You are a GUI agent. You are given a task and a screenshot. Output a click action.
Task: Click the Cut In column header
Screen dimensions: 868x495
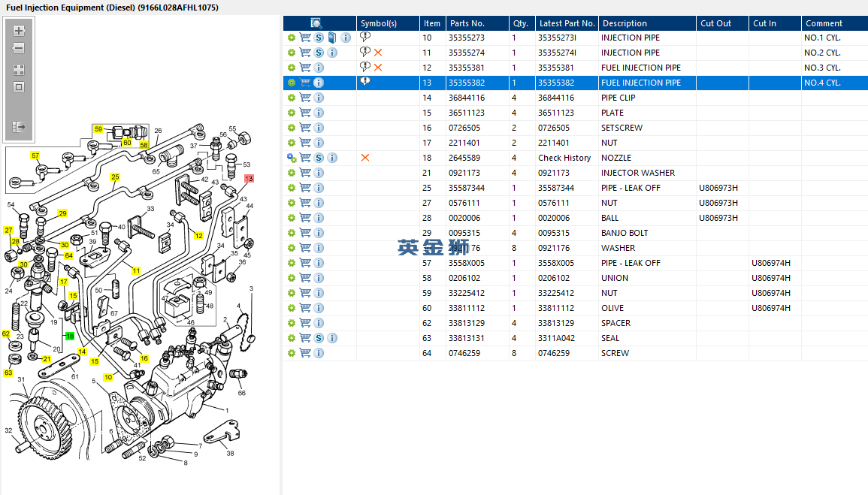pos(775,23)
